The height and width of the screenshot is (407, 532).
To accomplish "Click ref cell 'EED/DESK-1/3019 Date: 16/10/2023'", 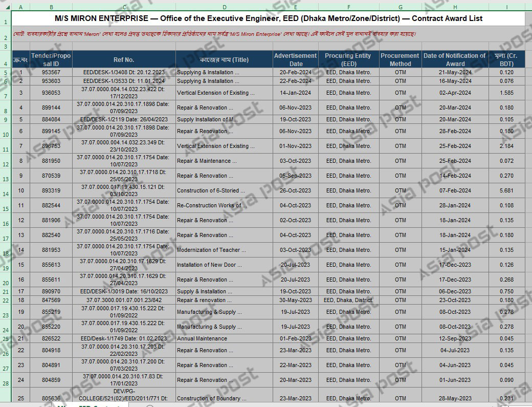I will (x=124, y=291).
